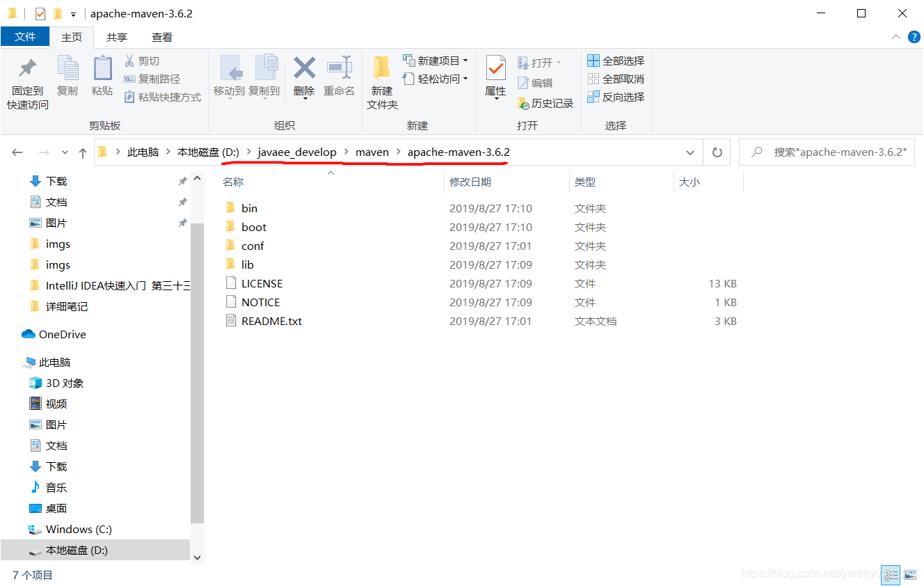Screen dimensions: 924x586
Task: Open the New Item (新建项目) dropdown
Action: [x=436, y=61]
